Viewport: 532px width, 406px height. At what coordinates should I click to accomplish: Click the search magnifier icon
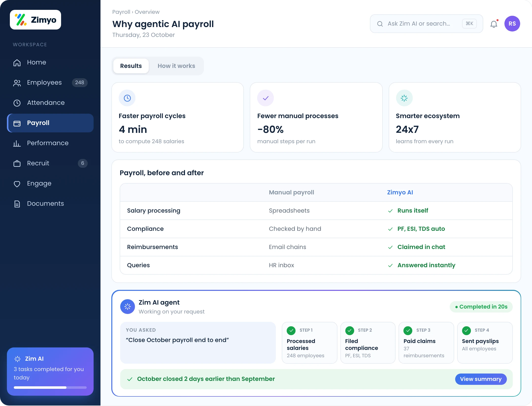380,24
